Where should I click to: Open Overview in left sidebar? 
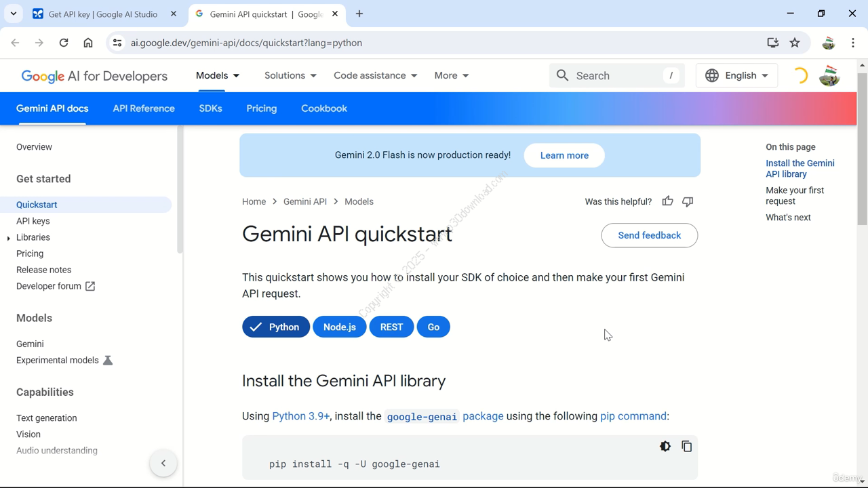pos(34,147)
